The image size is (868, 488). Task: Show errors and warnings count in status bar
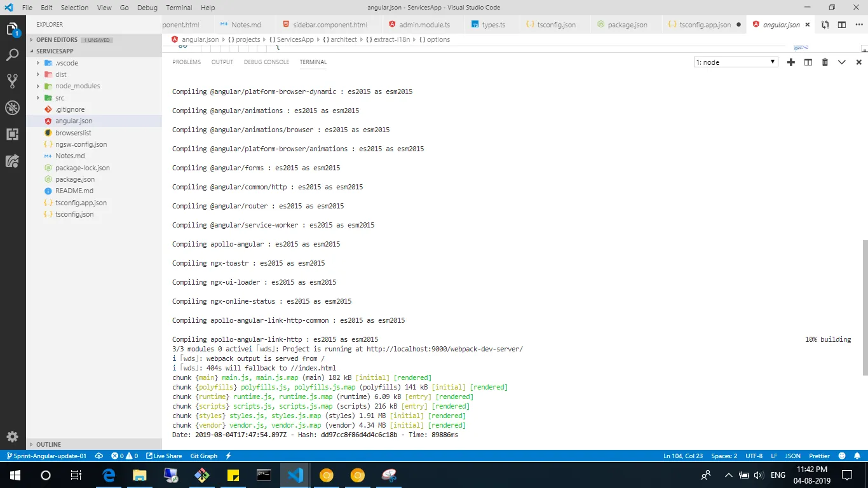coord(125,456)
